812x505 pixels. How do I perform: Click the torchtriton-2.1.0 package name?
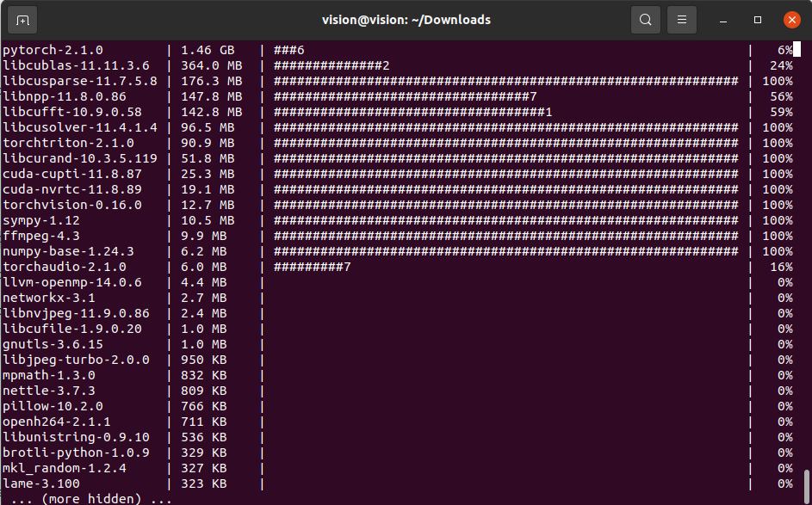68,144
